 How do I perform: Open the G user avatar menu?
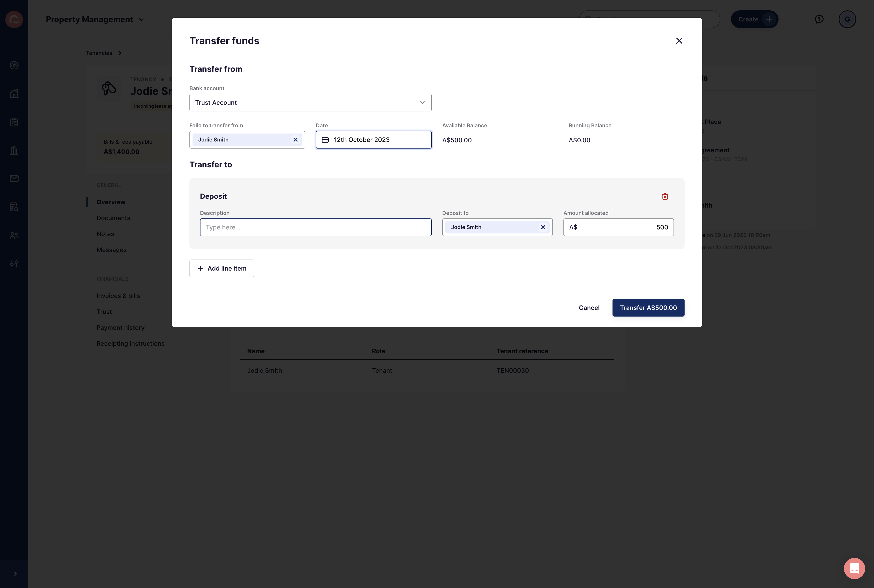pyautogui.click(x=847, y=19)
